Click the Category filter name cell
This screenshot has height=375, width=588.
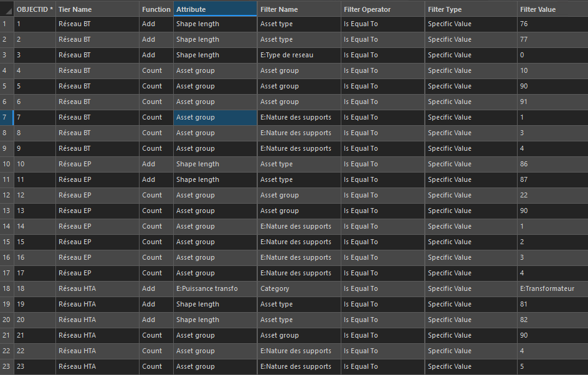[x=299, y=289]
